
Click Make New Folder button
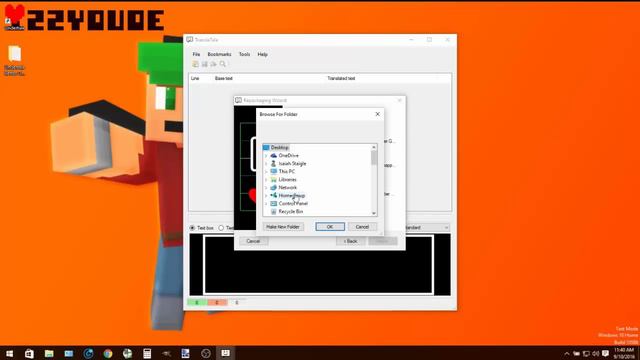[283, 227]
